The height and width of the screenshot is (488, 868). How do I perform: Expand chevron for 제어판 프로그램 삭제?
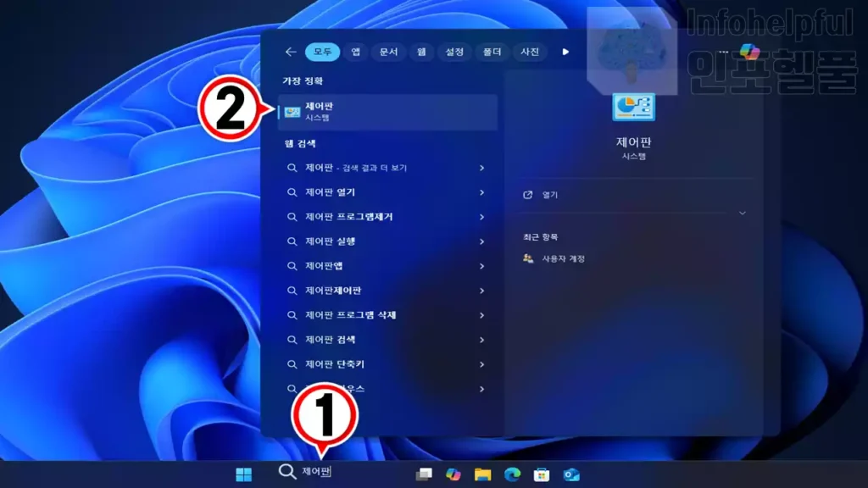(481, 315)
